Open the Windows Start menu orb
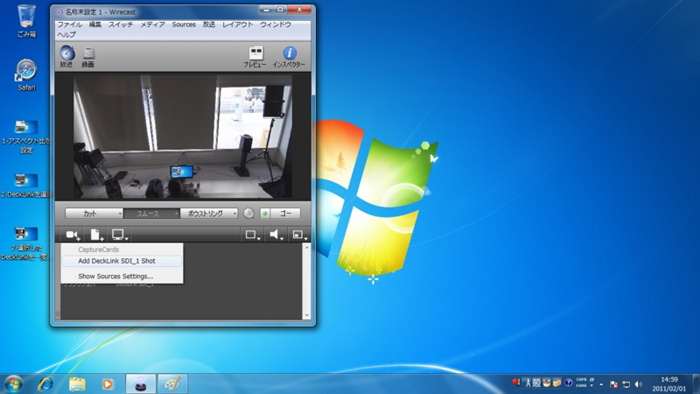700x394 pixels. (14, 384)
